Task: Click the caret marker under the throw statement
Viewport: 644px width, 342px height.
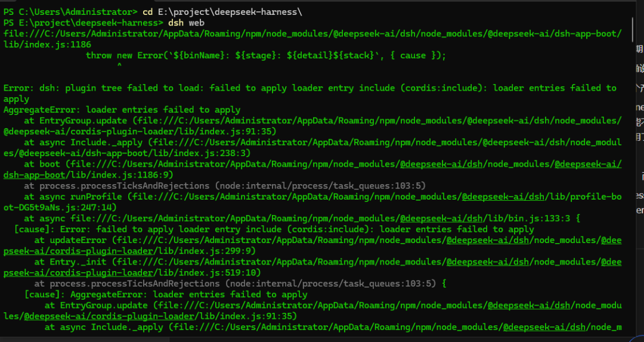Action: click(x=119, y=66)
